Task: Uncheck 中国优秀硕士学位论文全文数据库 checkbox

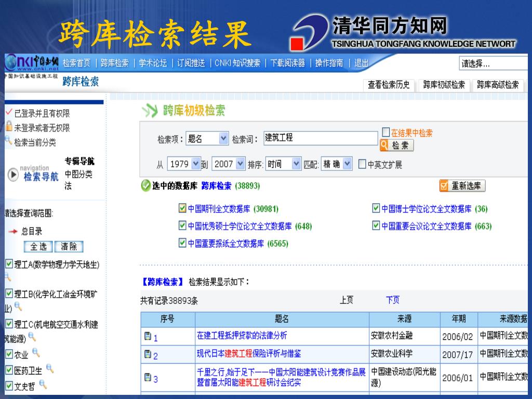Action: 182,225
